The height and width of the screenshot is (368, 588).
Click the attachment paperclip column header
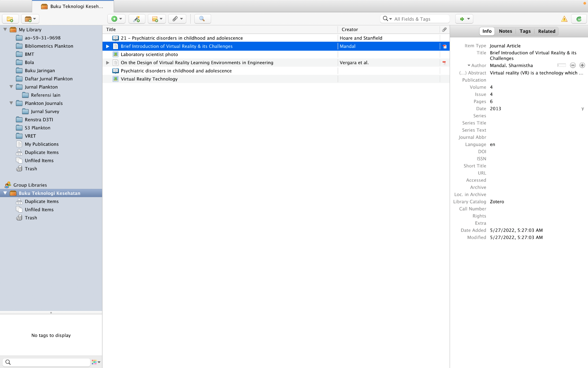click(444, 30)
